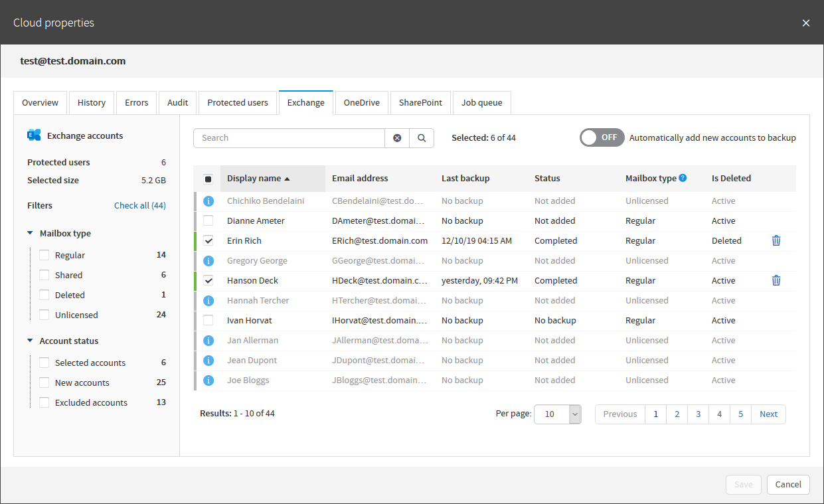Click info icon beside Jan Allerman

click(x=208, y=340)
